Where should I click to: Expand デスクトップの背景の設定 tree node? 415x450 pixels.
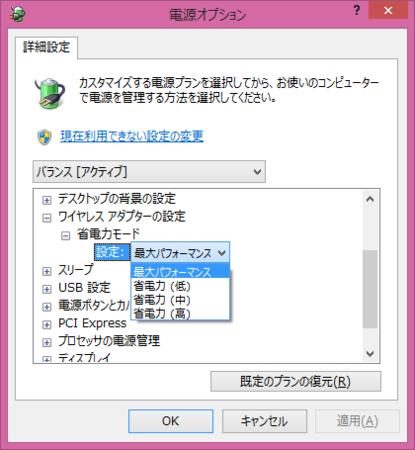[x=47, y=200]
